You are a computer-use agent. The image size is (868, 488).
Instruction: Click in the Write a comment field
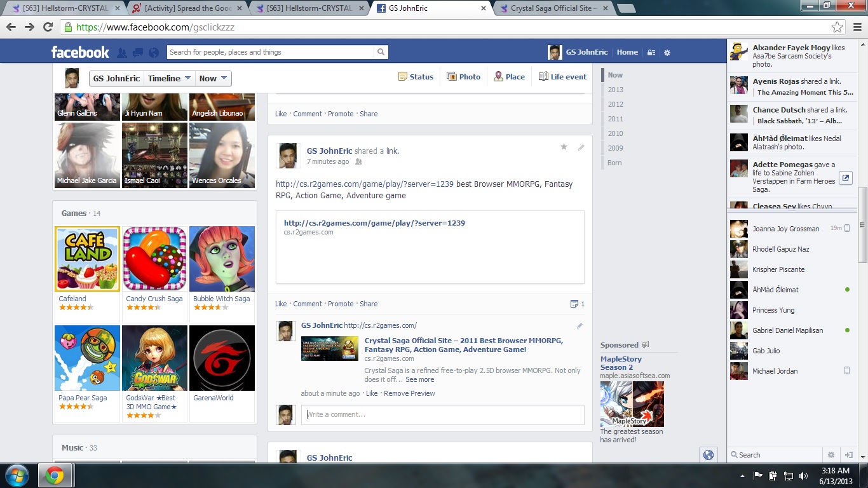pos(442,414)
